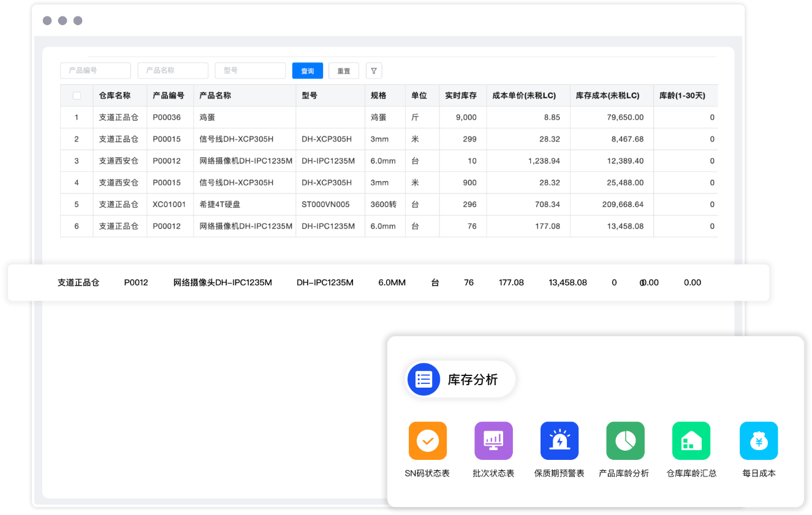Open the 仓库库龄汇总 warehouse icon
Screen dimensions: 812x515
[691, 441]
